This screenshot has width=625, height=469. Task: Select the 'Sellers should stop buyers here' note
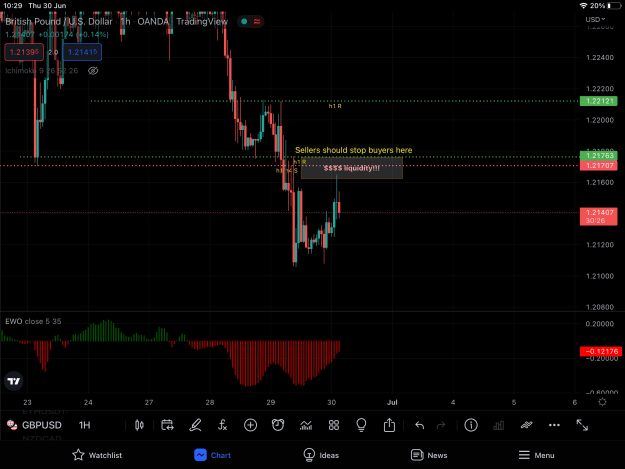click(354, 150)
